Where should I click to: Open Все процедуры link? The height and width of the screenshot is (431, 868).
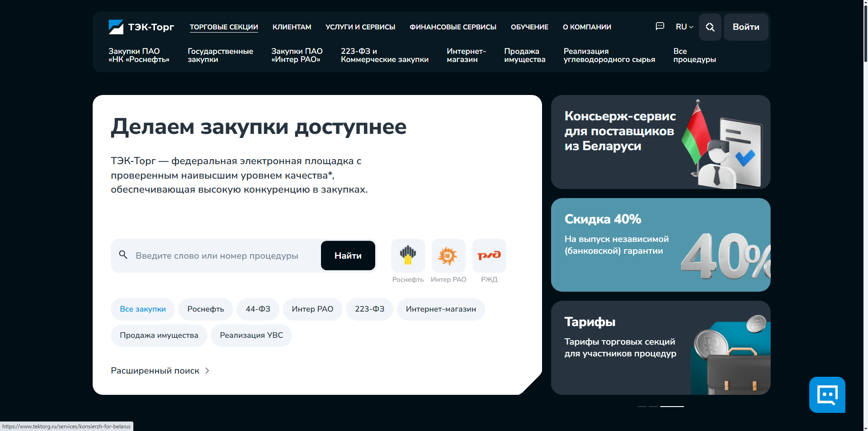(694, 55)
